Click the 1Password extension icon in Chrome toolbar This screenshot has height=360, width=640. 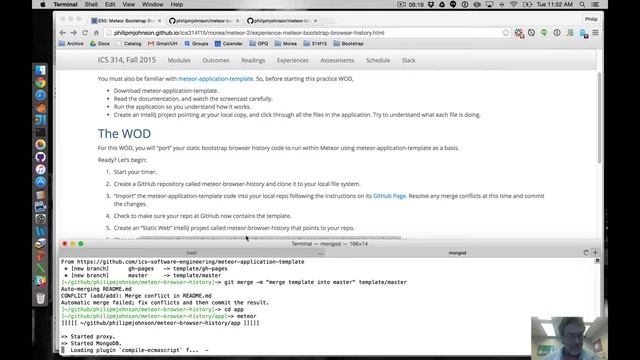pyautogui.click(x=557, y=33)
